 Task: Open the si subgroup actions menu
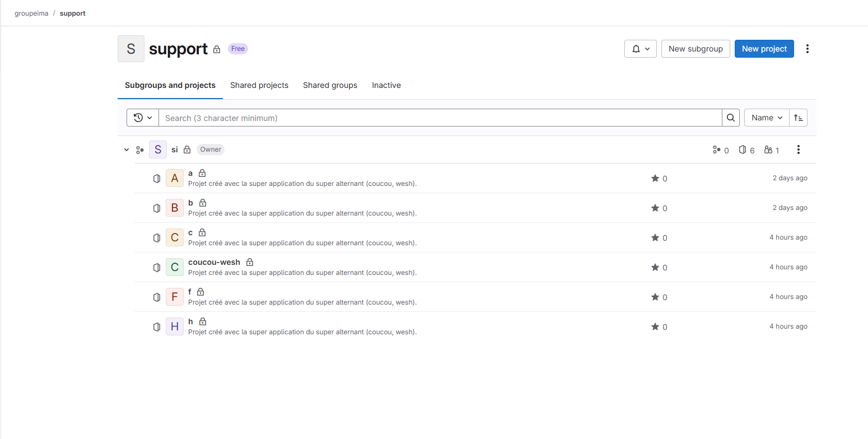(798, 150)
